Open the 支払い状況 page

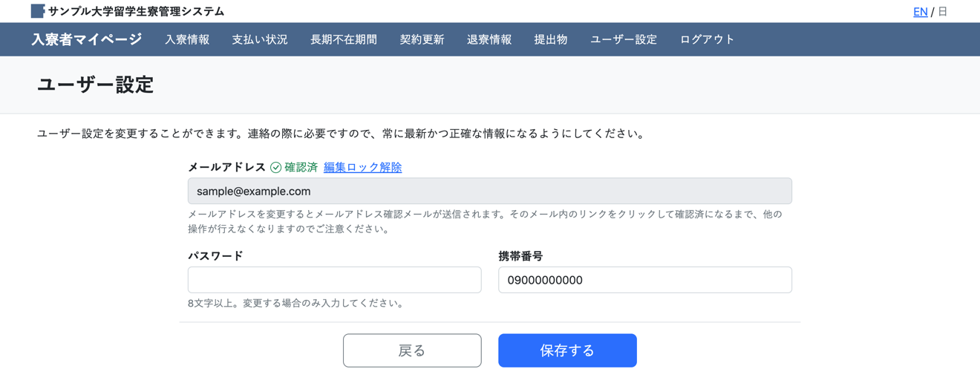coord(260,39)
